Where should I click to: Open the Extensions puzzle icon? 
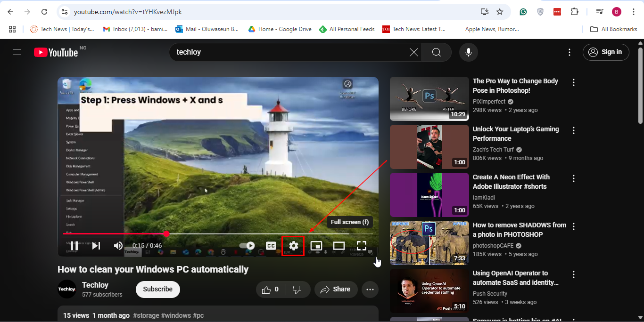[x=574, y=12]
